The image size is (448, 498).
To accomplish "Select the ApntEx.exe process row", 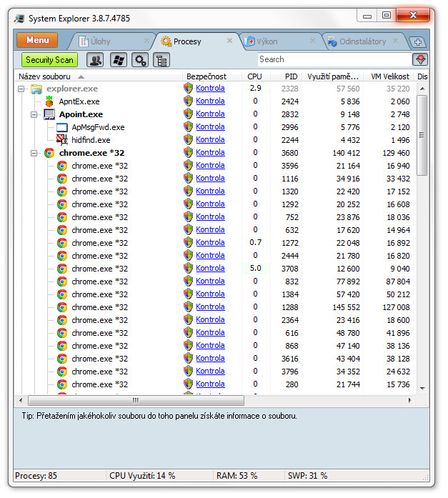I will click(214, 101).
